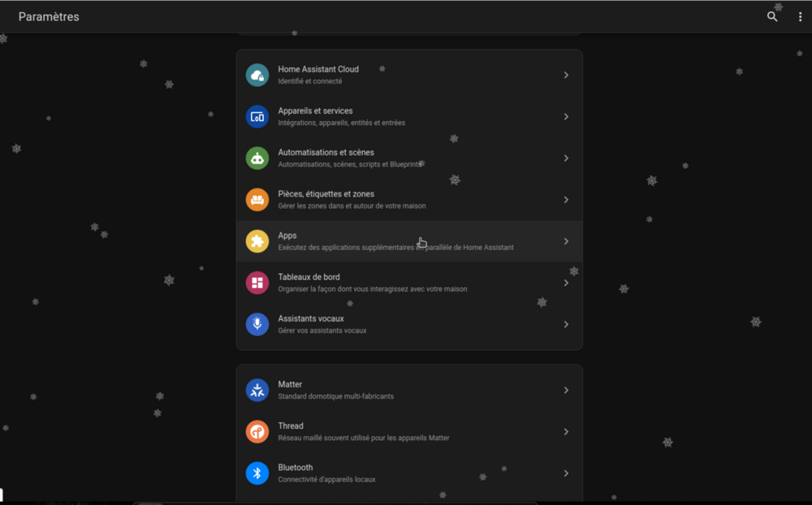Click the Pièces, étiquettes et zones sofa icon
Viewport: 812px width, 505px height.
pyautogui.click(x=257, y=200)
